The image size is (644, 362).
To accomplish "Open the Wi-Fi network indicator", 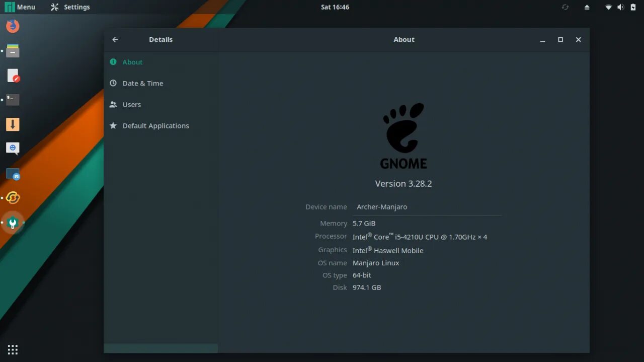I will (608, 7).
